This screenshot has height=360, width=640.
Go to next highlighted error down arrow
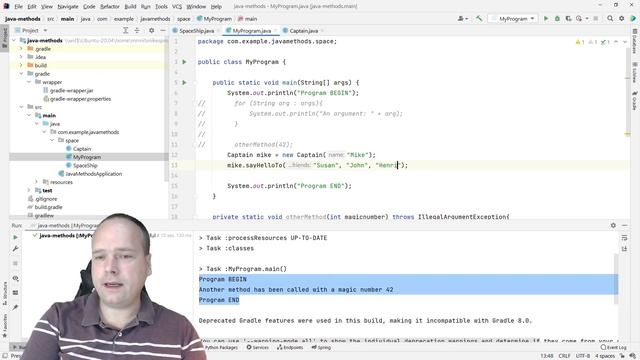point(624,42)
